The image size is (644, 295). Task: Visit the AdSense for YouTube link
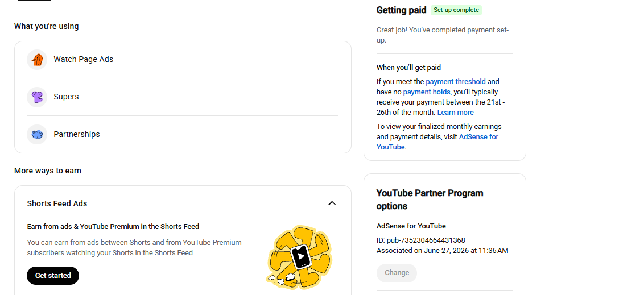point(437,142)
